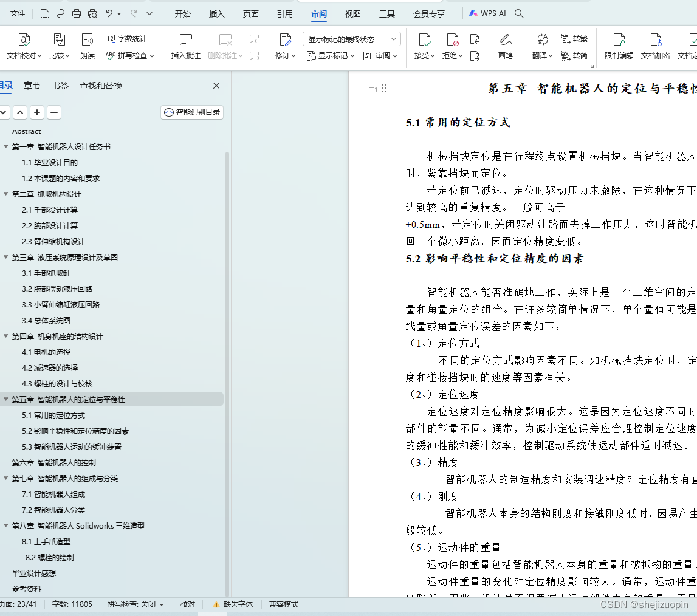Image resolution: width=697 pixels, height=616 pixels.
Task: Switch to the 视图 ribbon tab
Action: 353,14
